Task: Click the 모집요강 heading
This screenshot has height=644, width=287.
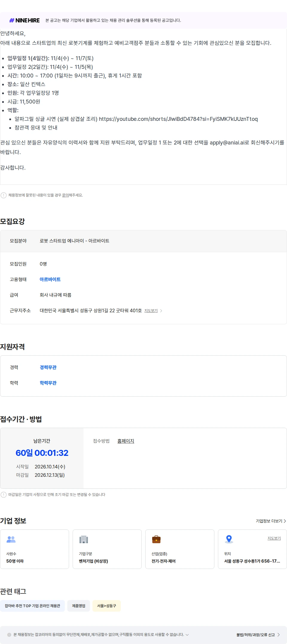Action: [x=12, y=221]
